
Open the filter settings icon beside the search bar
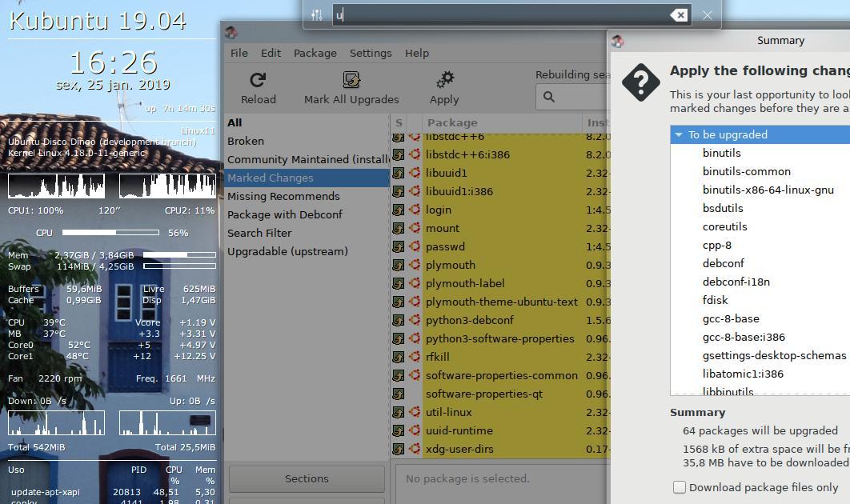click(x=317, y=15)
